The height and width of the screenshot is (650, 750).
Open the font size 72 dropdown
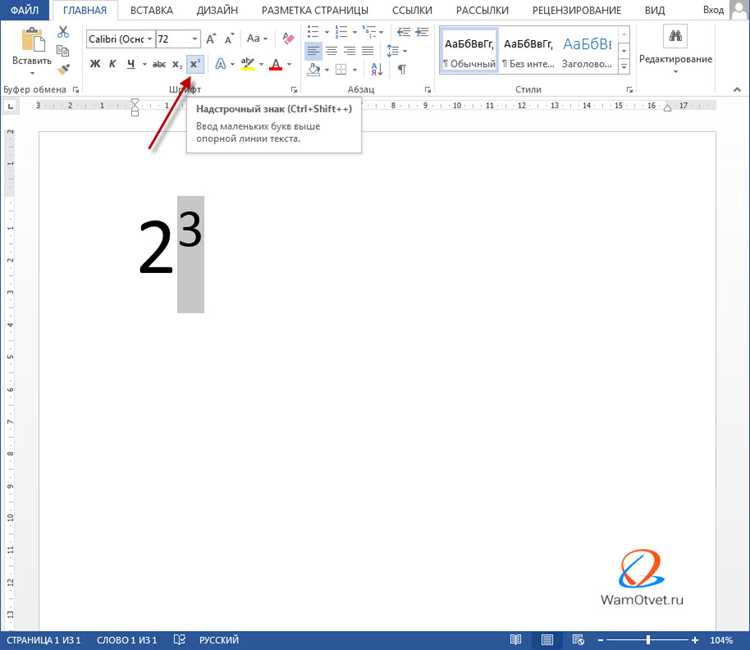click(x=195, y=39)
